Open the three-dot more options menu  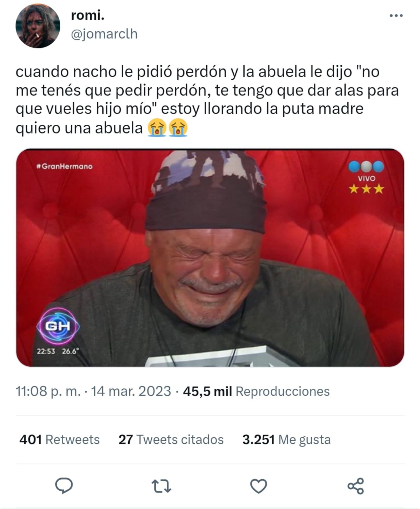(x=396, y=16)
